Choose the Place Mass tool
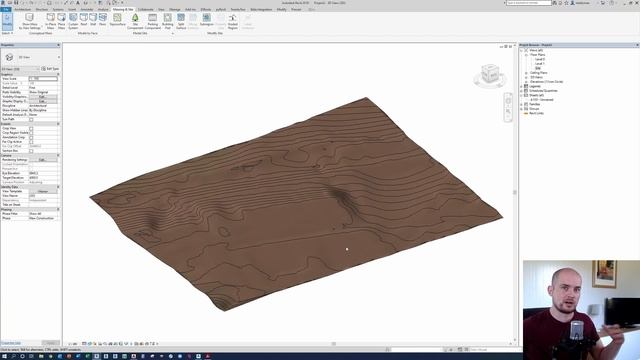The height and width of the screenshot is (360, 640). pos(61,21)
